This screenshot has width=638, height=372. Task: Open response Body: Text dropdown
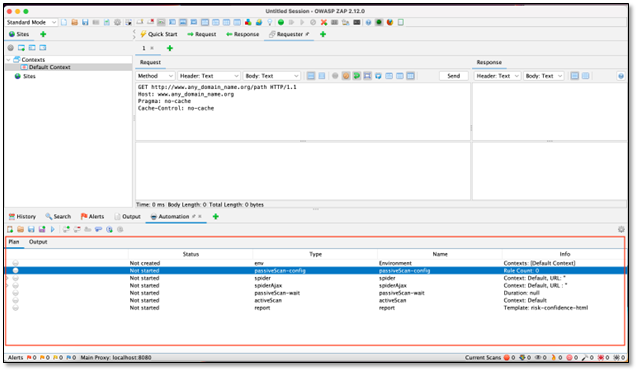tap(544, 76)
